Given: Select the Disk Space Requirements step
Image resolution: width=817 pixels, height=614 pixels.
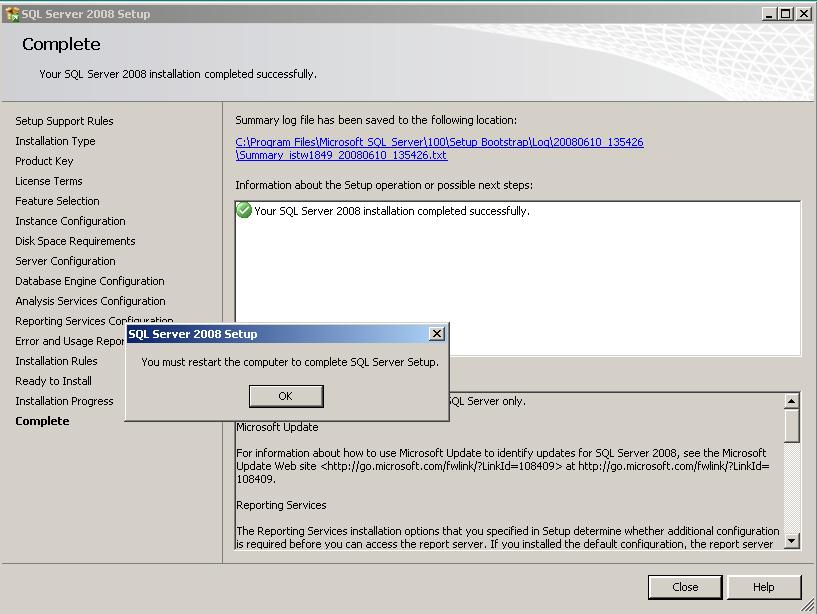Looking at the screenshot, I should pos(75,241).
